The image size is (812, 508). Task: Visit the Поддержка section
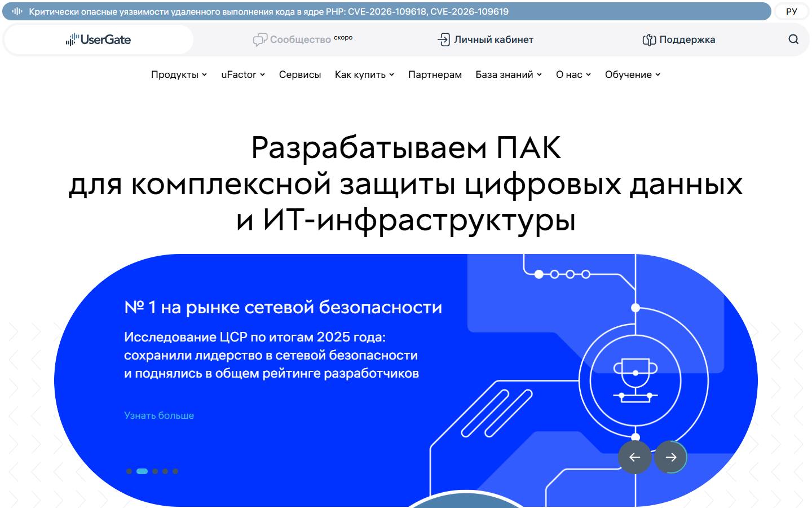pos(679,40)
